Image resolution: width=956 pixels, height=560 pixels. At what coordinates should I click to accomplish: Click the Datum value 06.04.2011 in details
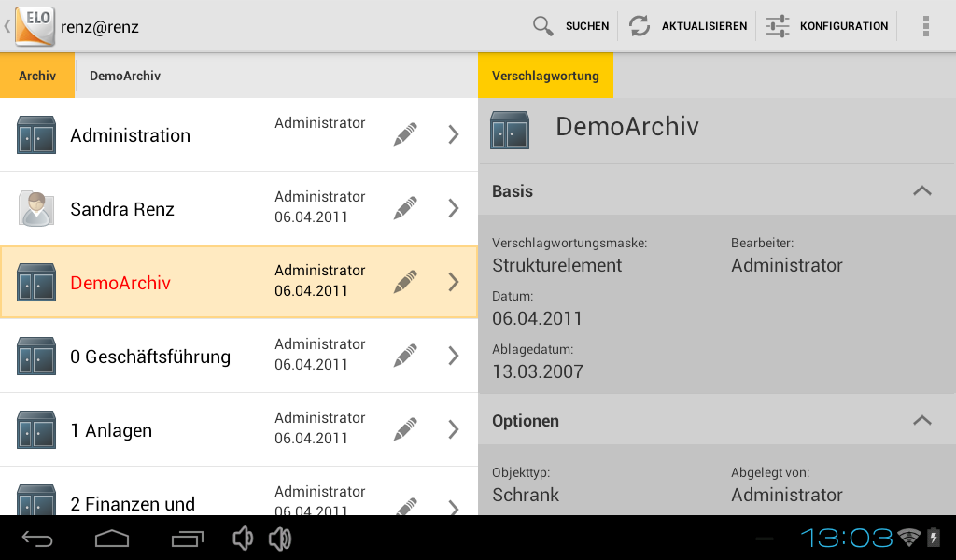(x=537, y=318)
